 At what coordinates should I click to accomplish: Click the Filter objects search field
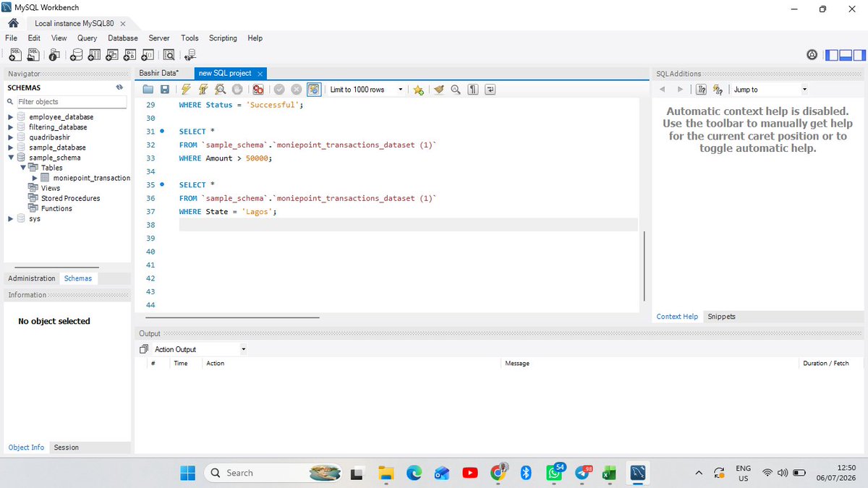[71, 102]
